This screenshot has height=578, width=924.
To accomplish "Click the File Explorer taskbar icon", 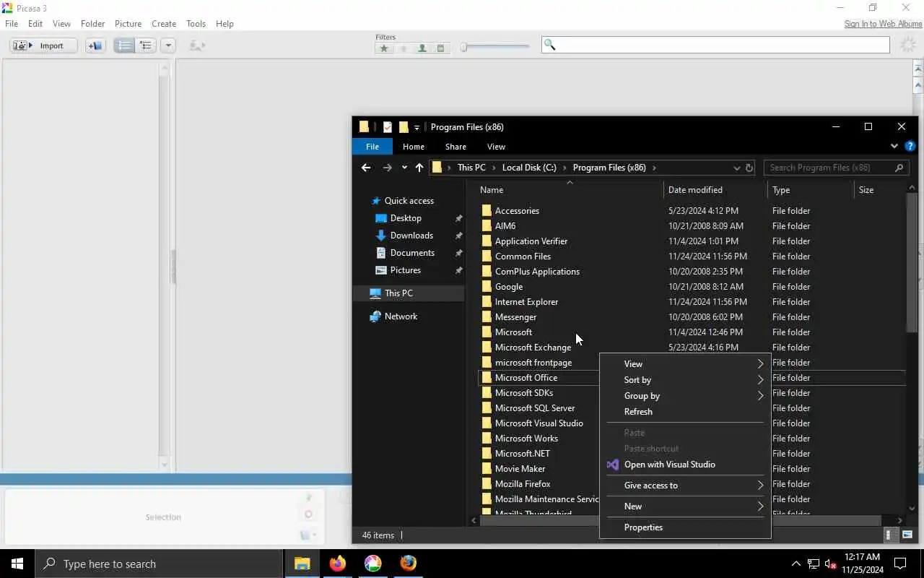I will pos(302,564).
